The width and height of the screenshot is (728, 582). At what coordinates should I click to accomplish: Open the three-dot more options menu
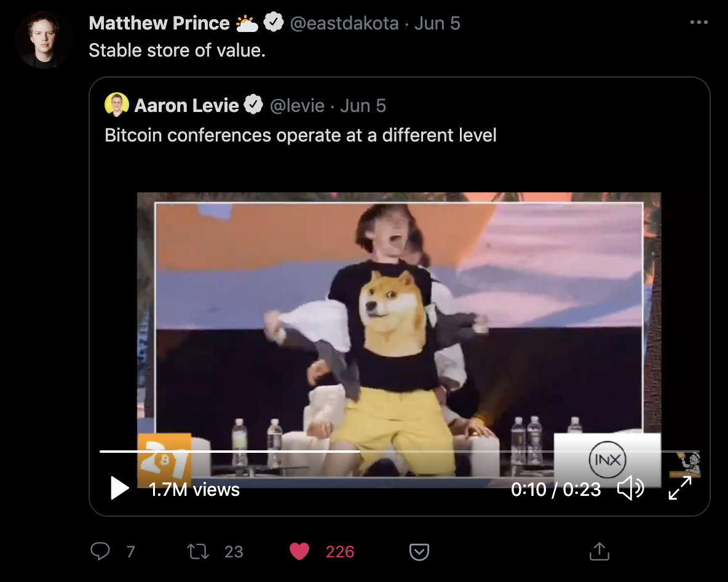tap(699, 23)
